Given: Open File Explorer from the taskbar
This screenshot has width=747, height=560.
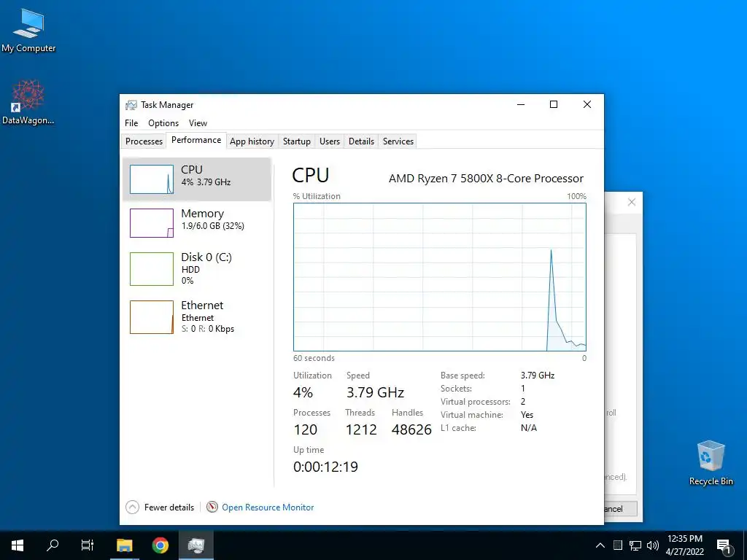Looking at the screenshot, I should [125, 545].
